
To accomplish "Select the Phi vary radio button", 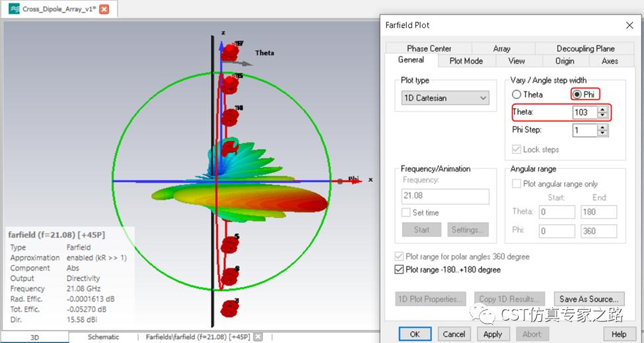I will pos(577,94).
